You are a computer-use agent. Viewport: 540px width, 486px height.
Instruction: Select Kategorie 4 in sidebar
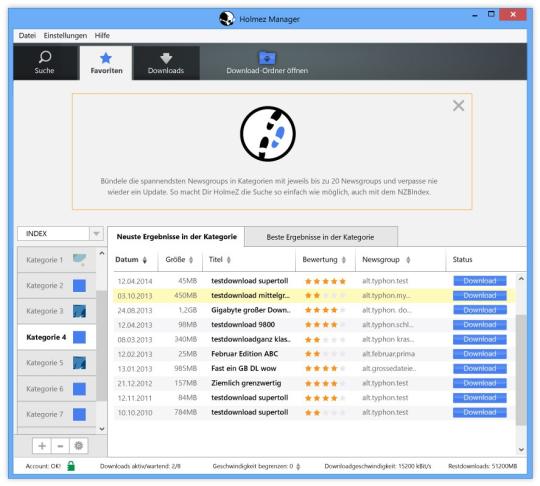[57, 337]
